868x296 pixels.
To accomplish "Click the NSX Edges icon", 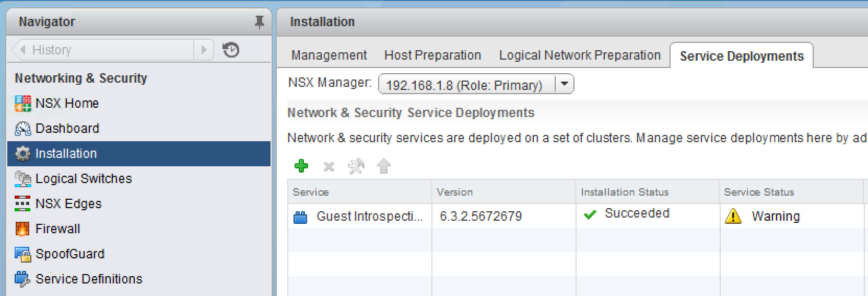I will [22, 204].
